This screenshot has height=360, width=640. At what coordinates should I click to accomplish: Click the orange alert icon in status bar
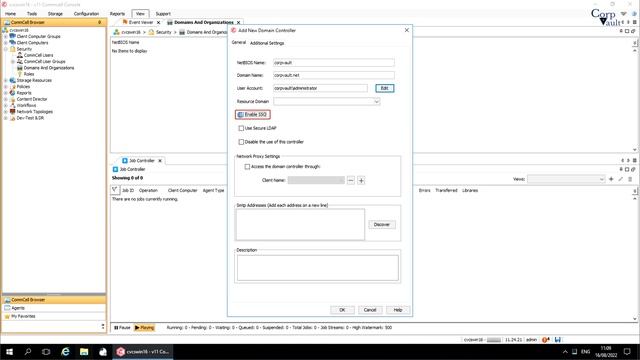coord(545,340)
